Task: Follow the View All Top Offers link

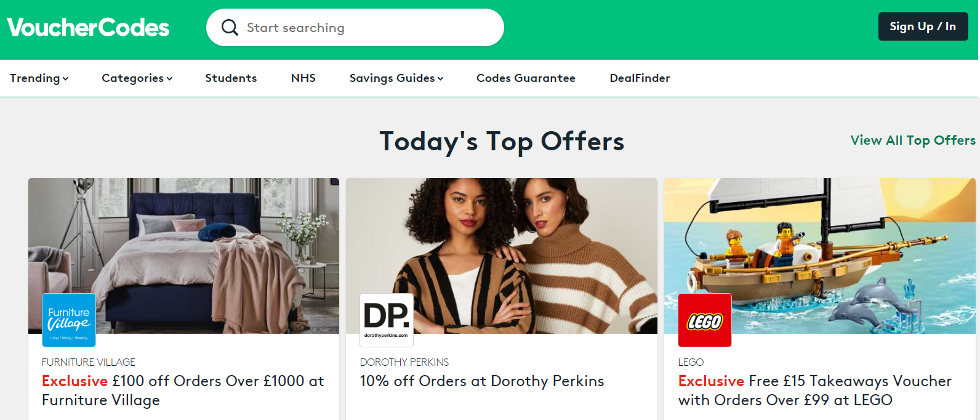Action: coord(912,140)
